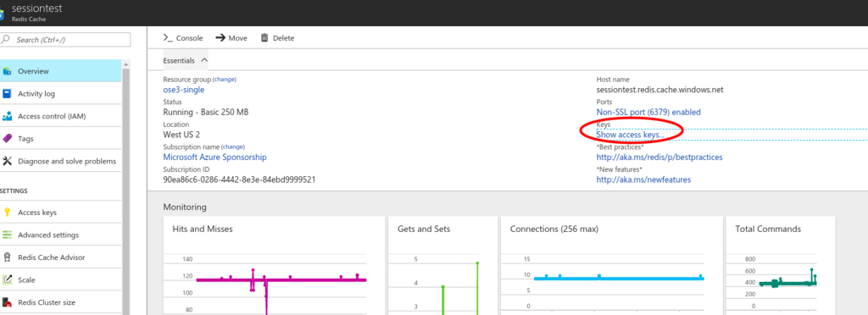Click the Redis Cache Advisor badge icon
Image resolution: width=868 pixels, height=315 pixels.
click(7, 257)
